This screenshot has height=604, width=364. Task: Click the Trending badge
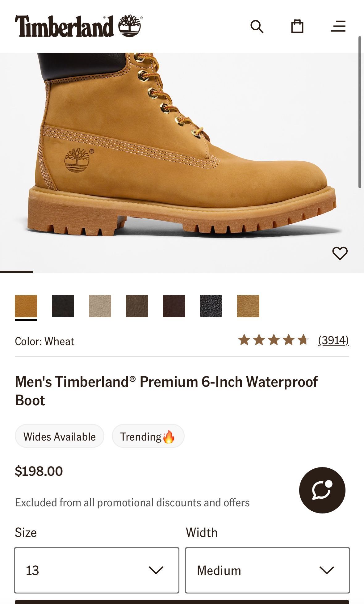click(148, 437)
